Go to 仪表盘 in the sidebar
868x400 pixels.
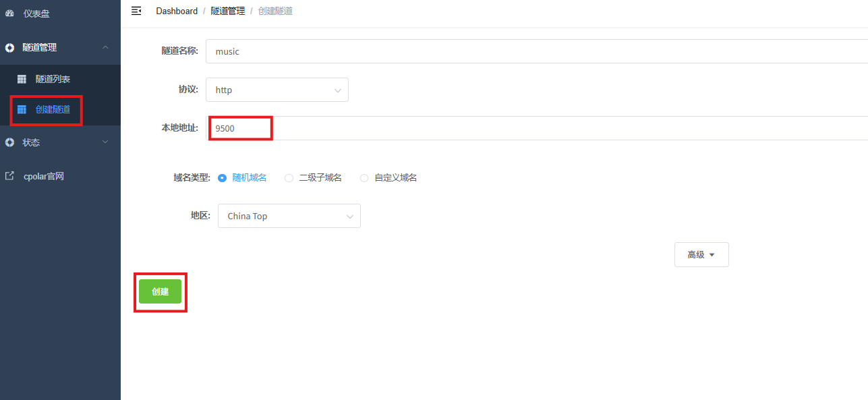(x=36, y=13)
